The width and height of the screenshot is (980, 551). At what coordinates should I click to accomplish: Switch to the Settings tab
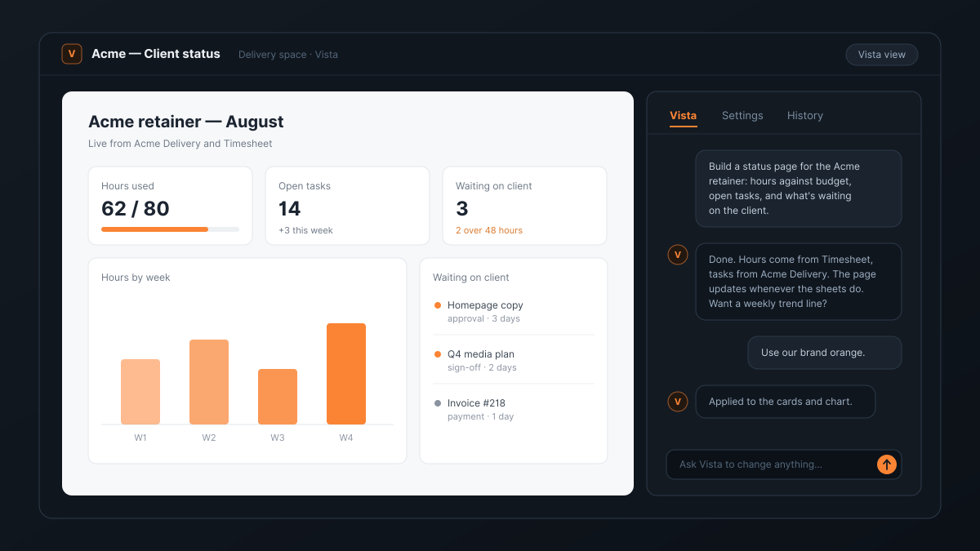click(x=742, y=116)
